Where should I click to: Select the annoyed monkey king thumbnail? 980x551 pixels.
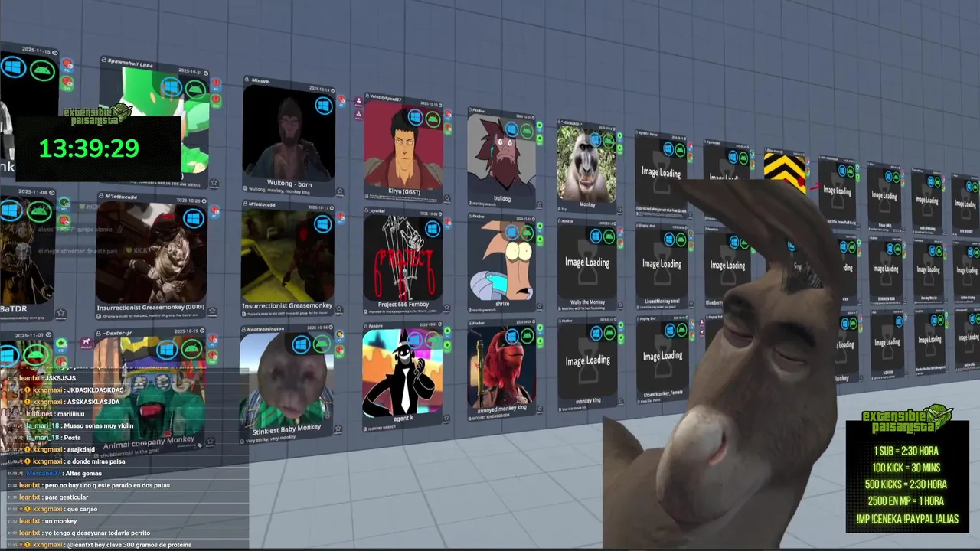point(501,367)
